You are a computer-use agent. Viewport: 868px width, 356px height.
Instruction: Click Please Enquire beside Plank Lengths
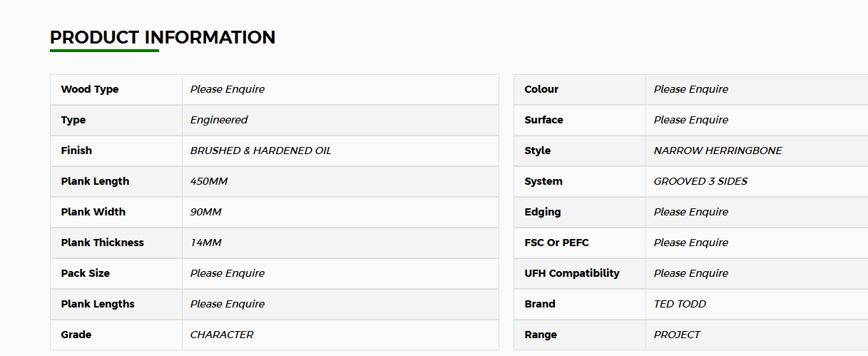pos(228,304)
